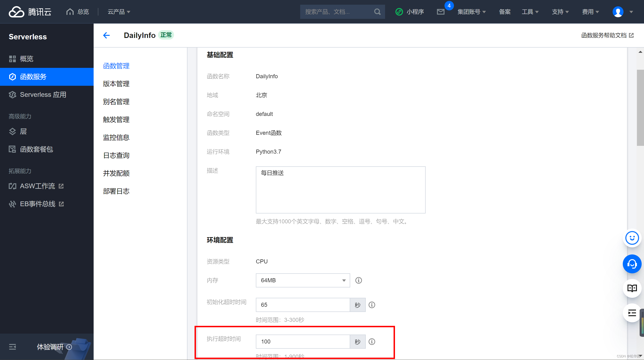
Task: Click the smiley feedback icon
Action: pyautogui.click(x=632, y=238)
